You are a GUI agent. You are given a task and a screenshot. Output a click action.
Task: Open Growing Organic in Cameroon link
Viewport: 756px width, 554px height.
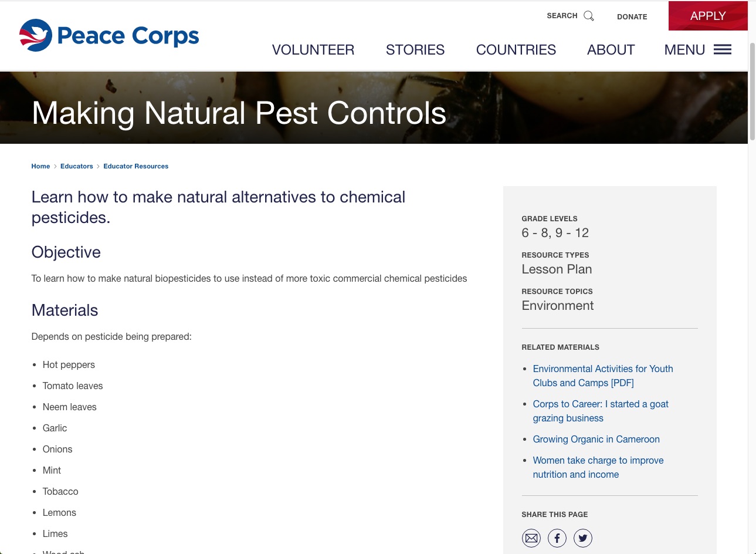[596, 439]
